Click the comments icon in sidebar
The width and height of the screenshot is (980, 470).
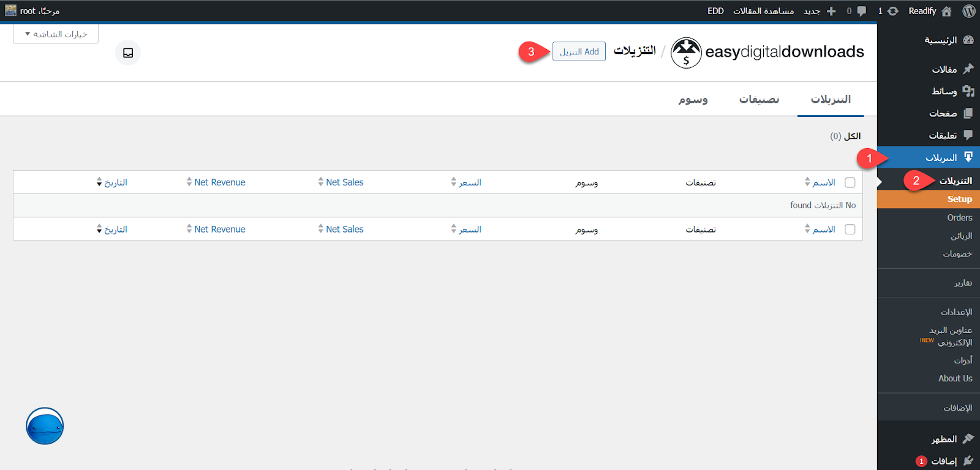pyautogui.click(x=968, y=135)
